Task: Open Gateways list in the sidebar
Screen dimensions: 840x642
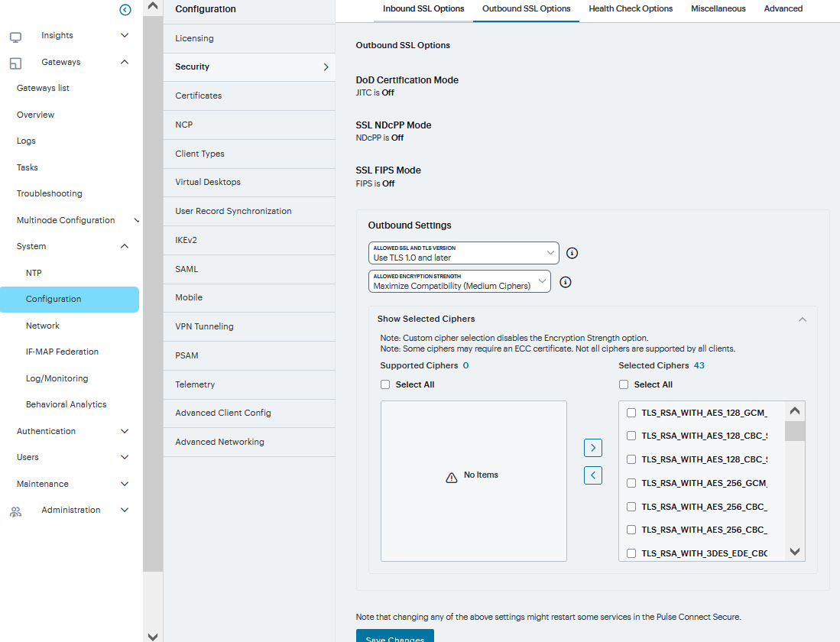Action: 43,88
